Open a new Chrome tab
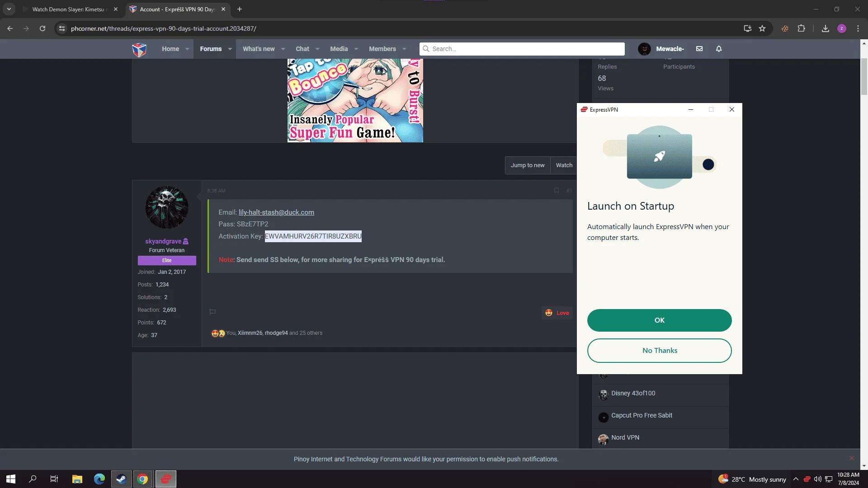This screenshot has width=868, height=488. (x=240, y=9)
